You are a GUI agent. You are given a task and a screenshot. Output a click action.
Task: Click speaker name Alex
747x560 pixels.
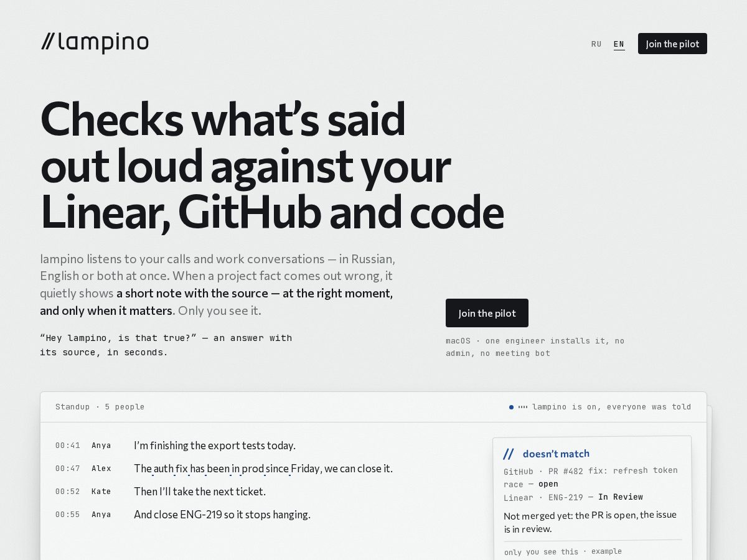click(x=101, y=469)
